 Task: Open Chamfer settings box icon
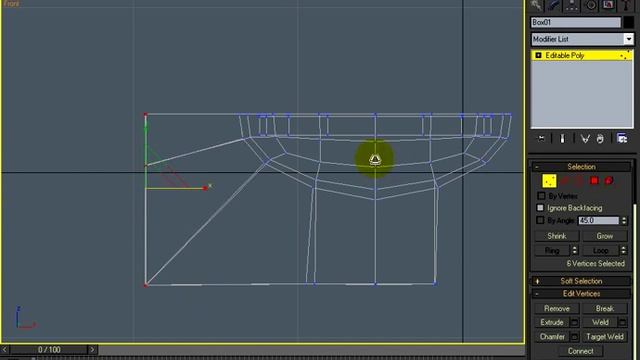click(x=574, y=337)
